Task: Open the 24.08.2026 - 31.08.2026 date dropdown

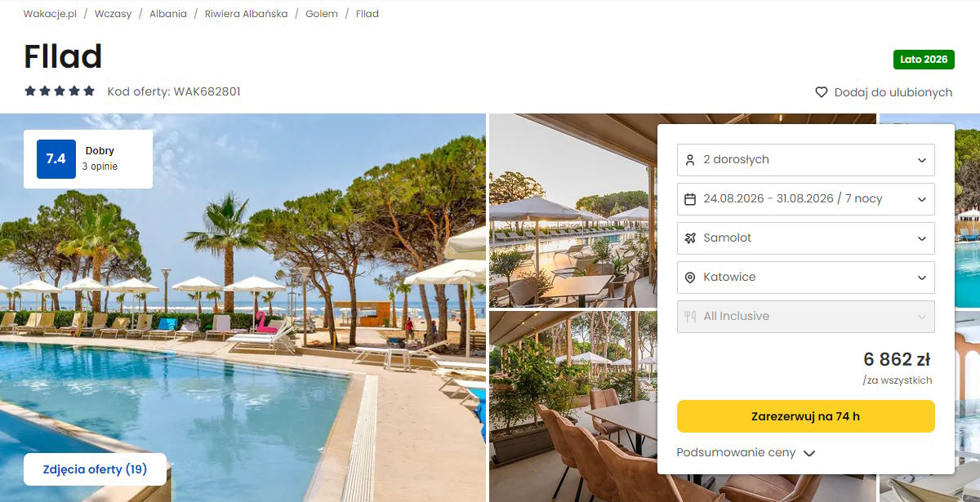Action: click(806, 199)
